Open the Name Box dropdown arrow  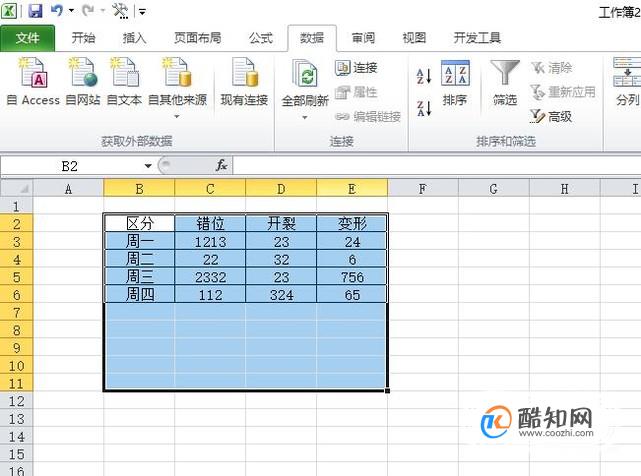coord(148,166)
